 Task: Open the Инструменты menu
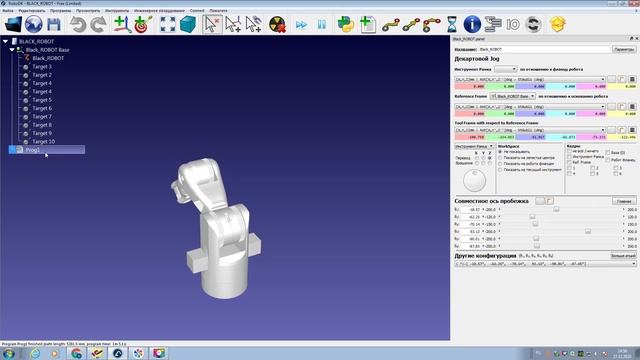pyautogui.click(x=117, y=11)
